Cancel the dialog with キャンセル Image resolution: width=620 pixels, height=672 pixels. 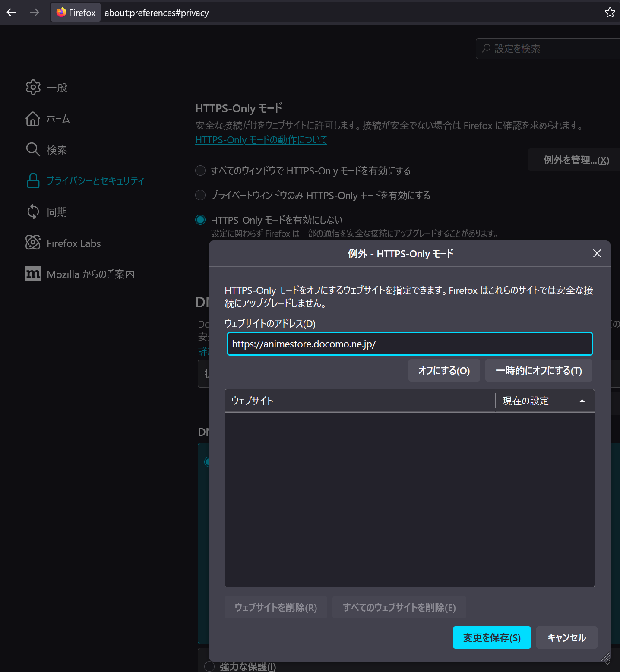(566, 637)
